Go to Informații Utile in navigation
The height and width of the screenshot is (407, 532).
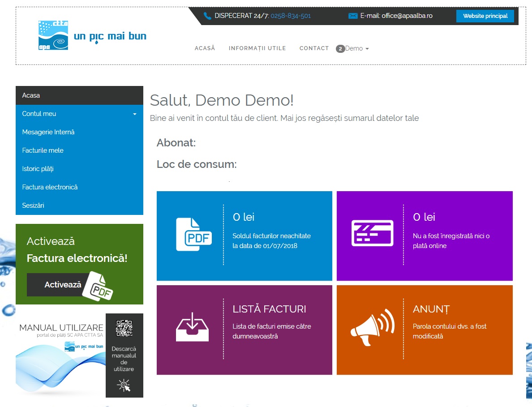(x=257, y=48)
